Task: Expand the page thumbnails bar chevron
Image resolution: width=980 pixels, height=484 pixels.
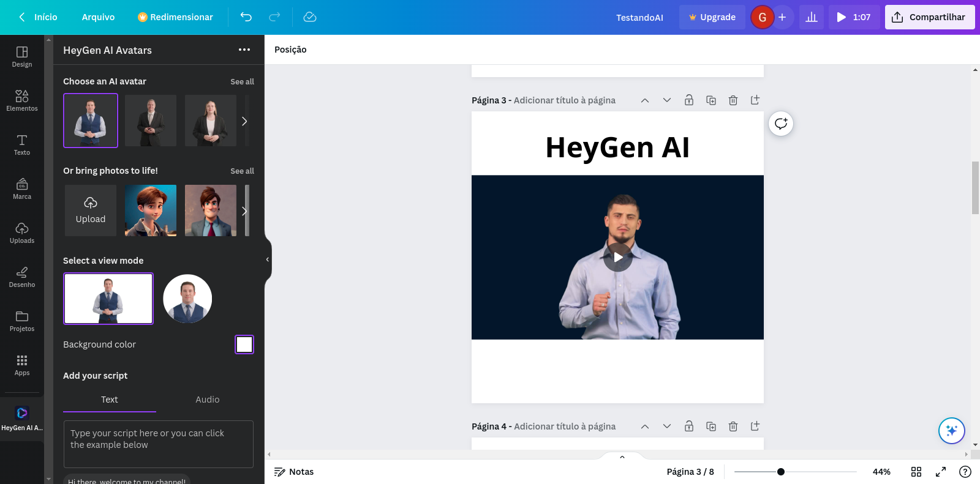Action: (x=622, y=456)
